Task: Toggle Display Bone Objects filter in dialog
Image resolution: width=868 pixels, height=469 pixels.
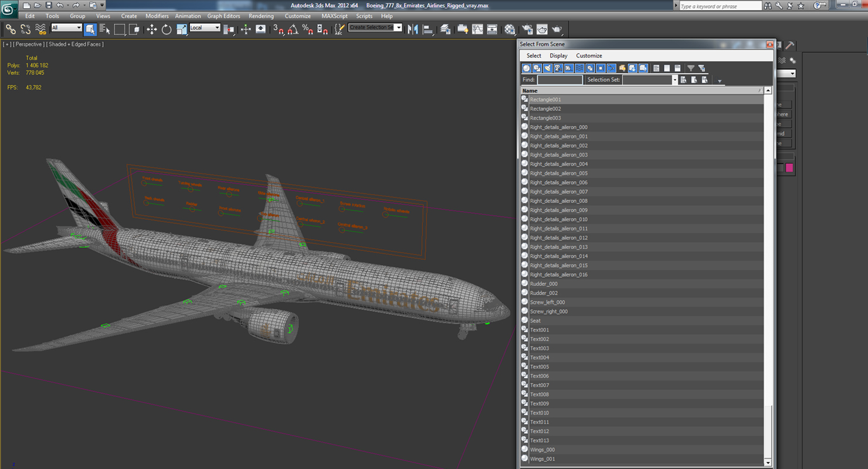Action: click(x=611, y=68)
